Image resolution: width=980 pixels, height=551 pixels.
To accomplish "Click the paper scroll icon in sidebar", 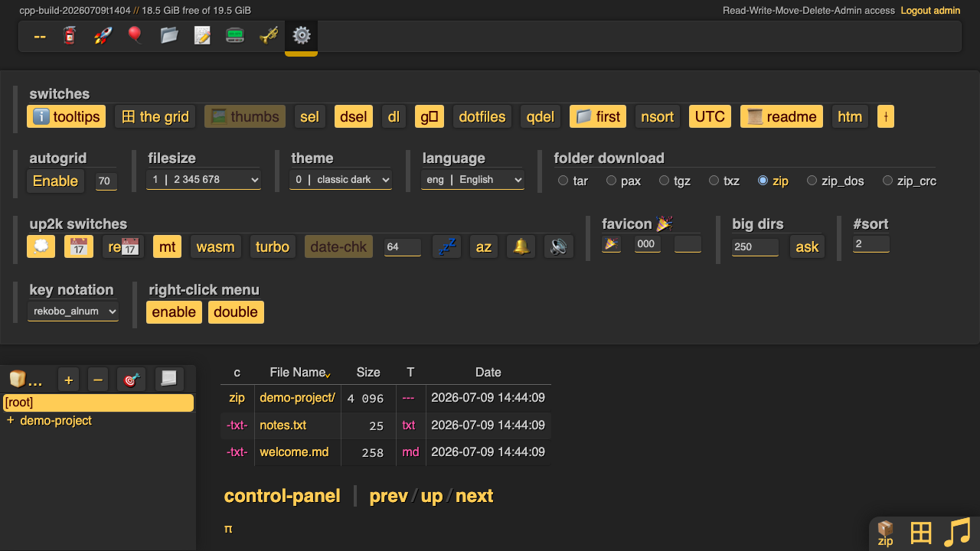I will 169,379.
